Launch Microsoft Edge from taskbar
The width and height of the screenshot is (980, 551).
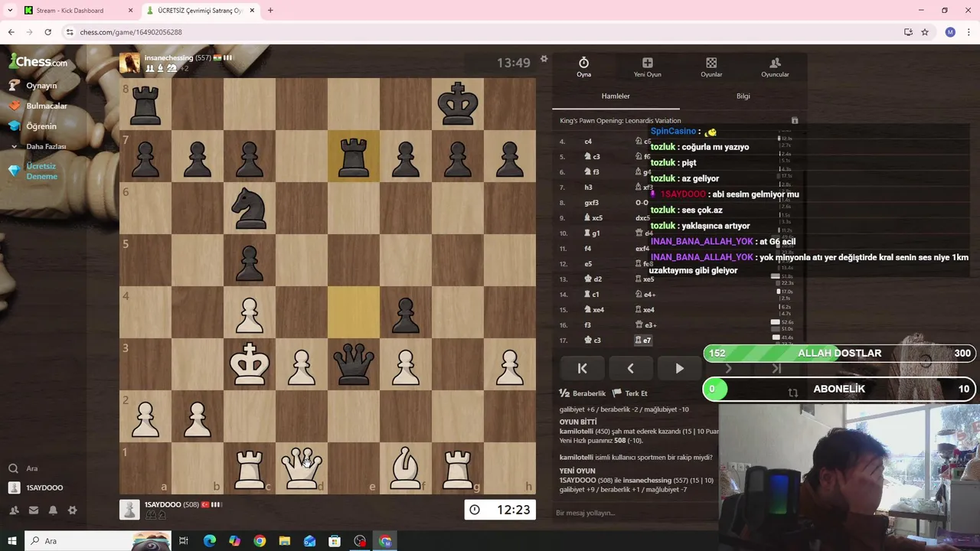pyautogui.click(x=209, y=541)
